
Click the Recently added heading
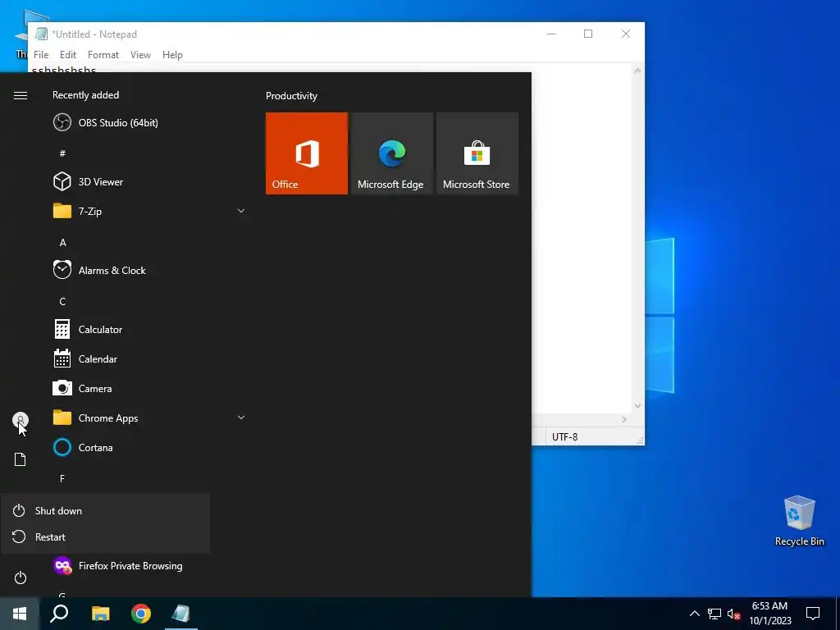(x=85, y=95)
